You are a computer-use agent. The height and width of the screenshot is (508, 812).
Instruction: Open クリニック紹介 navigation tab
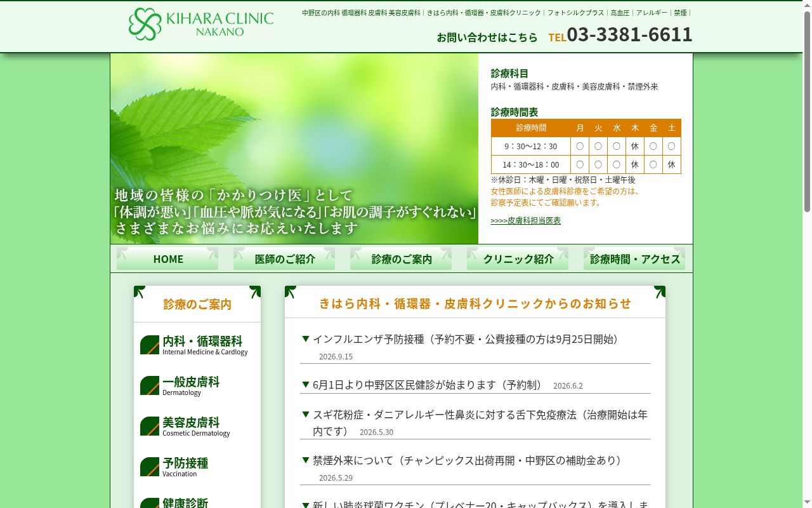tap(518, 258)
